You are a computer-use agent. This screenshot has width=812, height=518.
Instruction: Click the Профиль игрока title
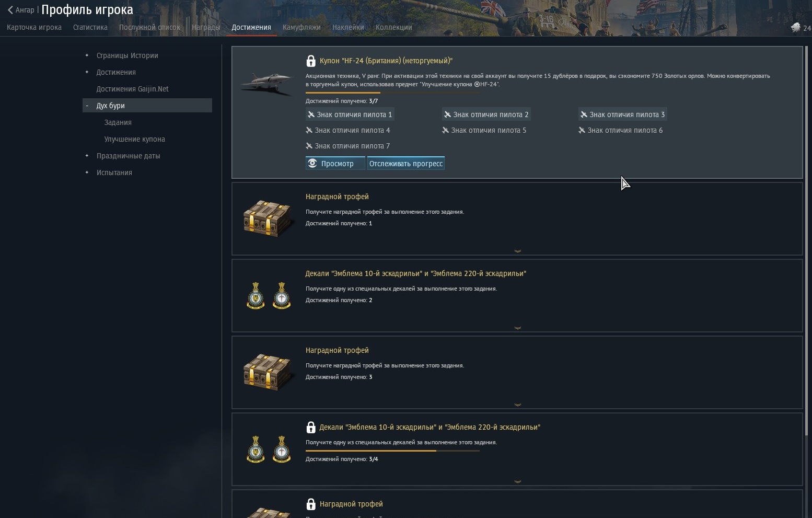[x=87, y=10]
